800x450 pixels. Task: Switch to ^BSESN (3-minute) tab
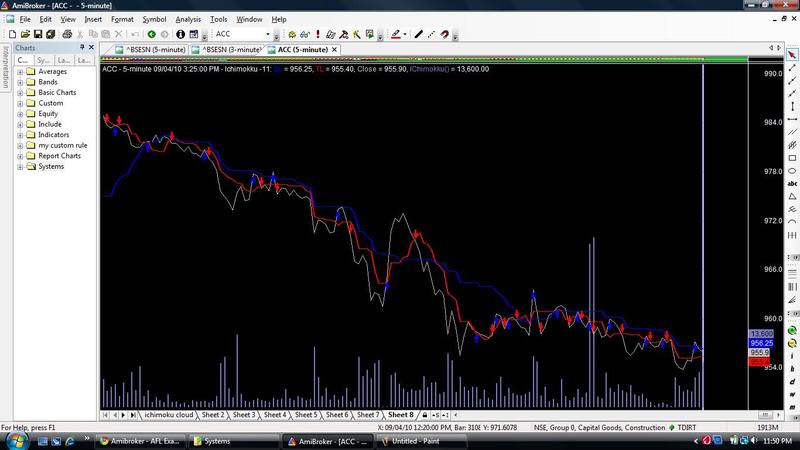coord(227,49)
